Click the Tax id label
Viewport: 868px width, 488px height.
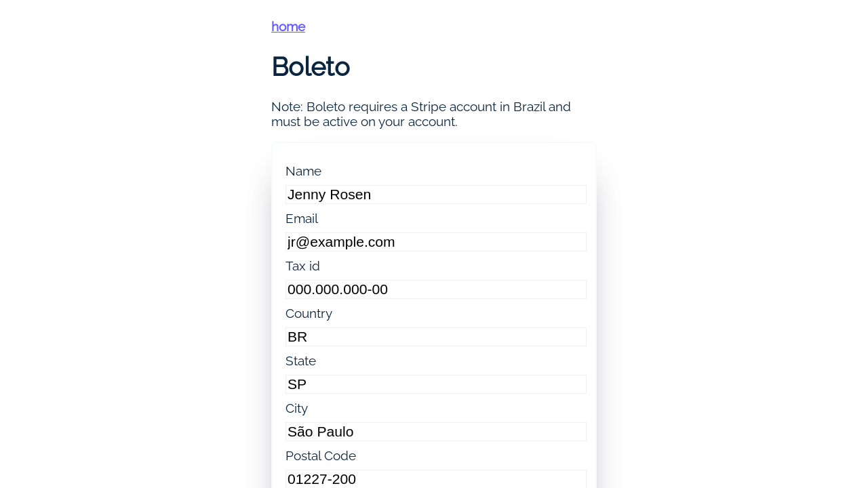pyautogui.click(x=302, y=266)
